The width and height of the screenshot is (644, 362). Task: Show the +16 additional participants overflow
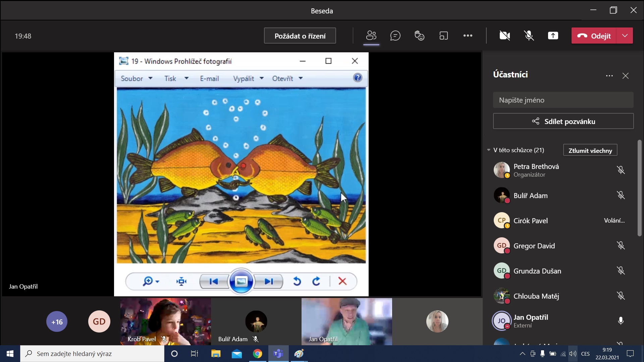point(57,322)
